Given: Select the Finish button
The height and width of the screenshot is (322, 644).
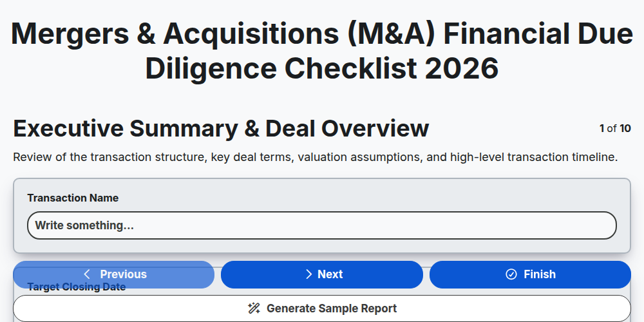Looking at the screenshot, I should [x=530, y=274].
